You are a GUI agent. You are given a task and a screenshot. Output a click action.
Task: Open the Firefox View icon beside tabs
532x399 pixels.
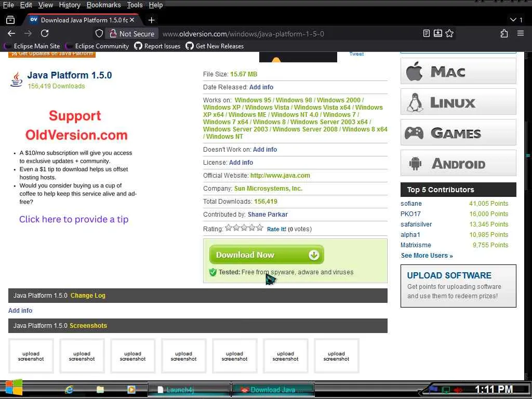(10, 20)
